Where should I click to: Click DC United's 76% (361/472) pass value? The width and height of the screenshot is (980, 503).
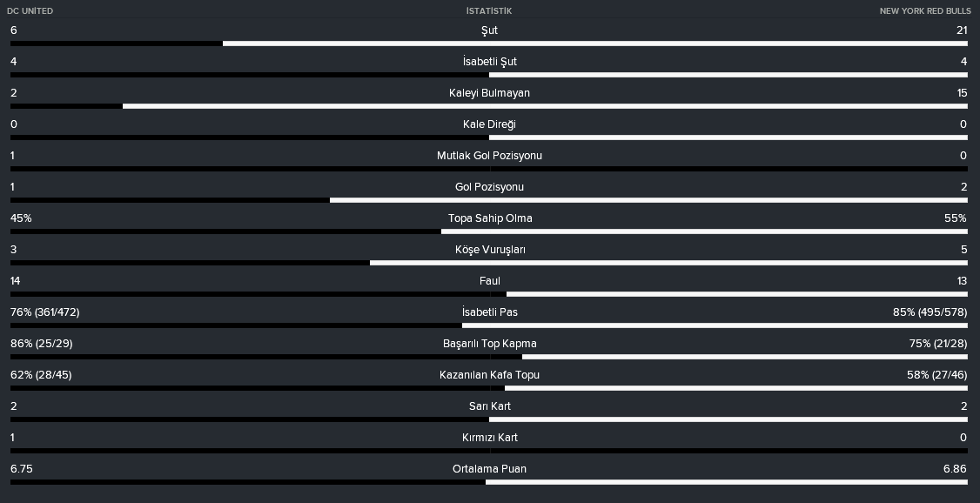(45, 312)
